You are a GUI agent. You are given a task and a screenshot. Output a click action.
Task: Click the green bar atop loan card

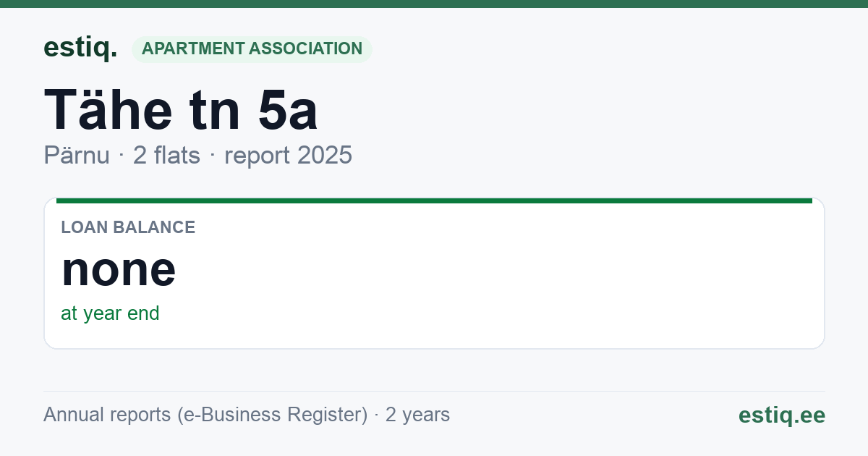click(x=434, y=200)
